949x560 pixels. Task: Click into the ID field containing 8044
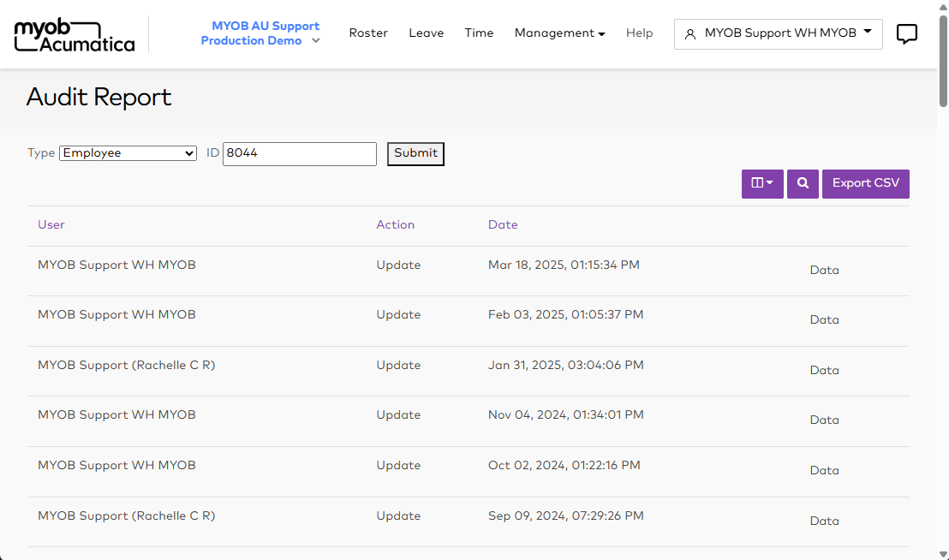tap(299, 153)
